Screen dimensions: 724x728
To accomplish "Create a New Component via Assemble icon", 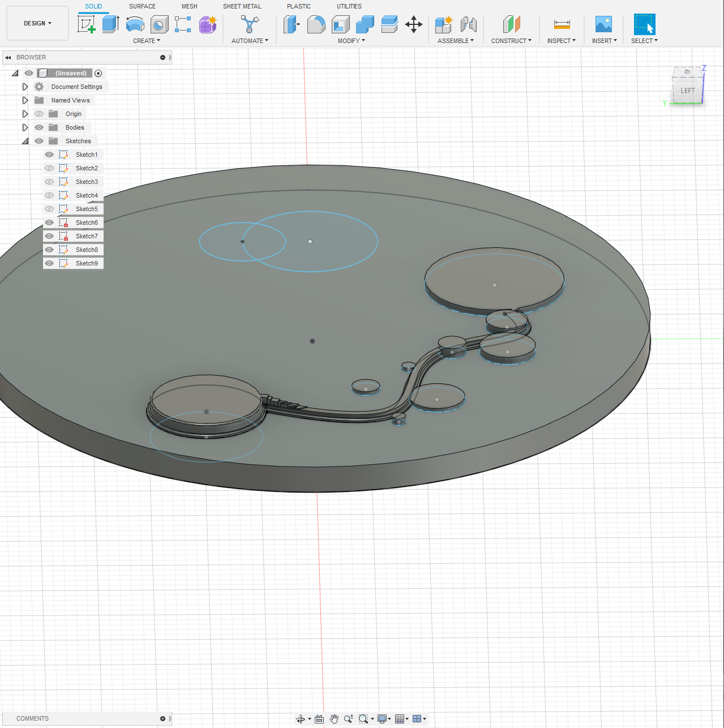I will [443, 24].
